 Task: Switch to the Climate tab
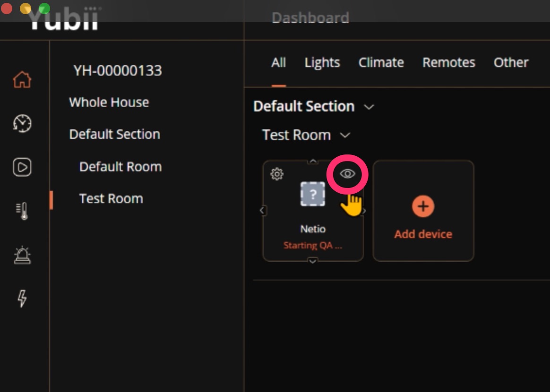coord(381,62)
